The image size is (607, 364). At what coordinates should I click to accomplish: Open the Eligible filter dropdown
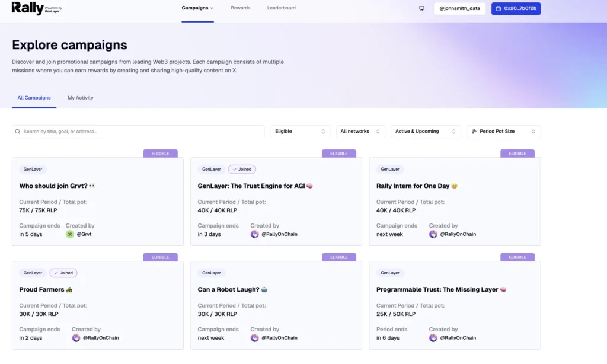pyautogui.click(x=300, y=132)
